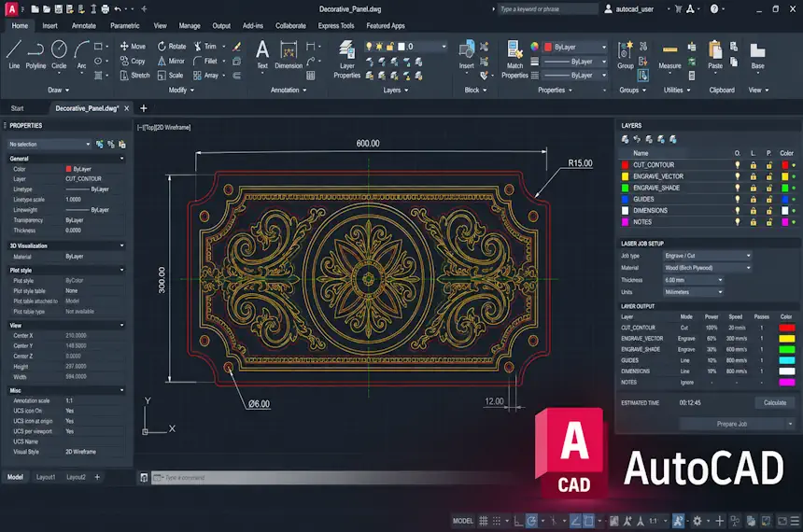Toggle ENGRAVE_VECTOR layer on/off bulb

click(x=738, y=176)
